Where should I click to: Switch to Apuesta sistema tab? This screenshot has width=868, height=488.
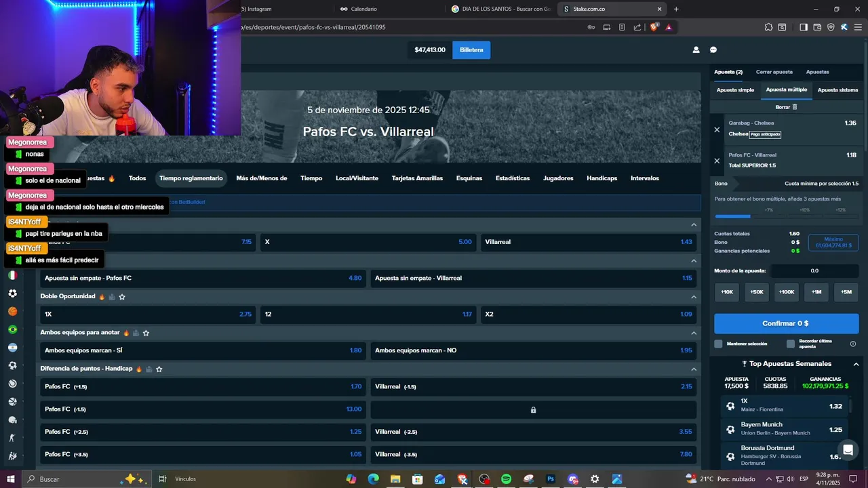(x=837, y=90)
